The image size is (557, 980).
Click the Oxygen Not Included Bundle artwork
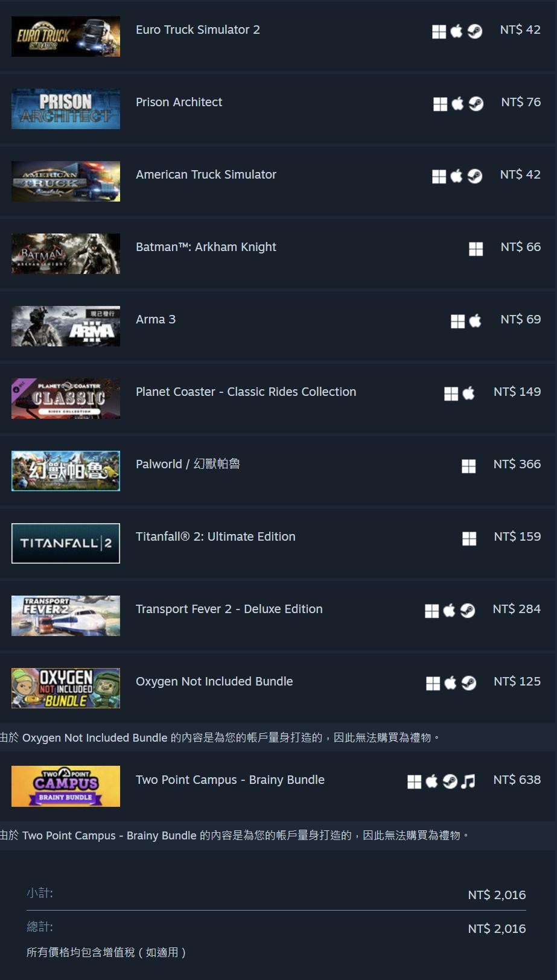tap(66, 688)
